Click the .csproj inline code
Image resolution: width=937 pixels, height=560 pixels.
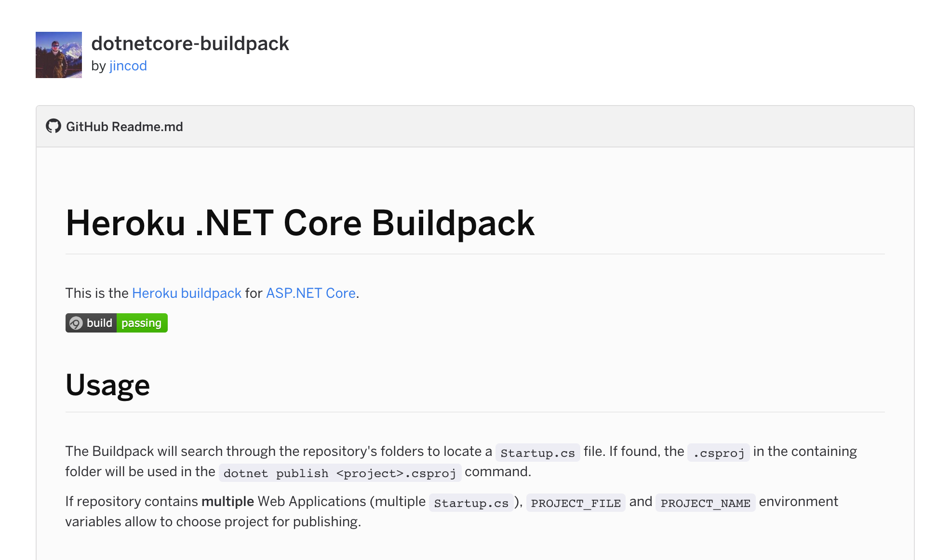718,453
